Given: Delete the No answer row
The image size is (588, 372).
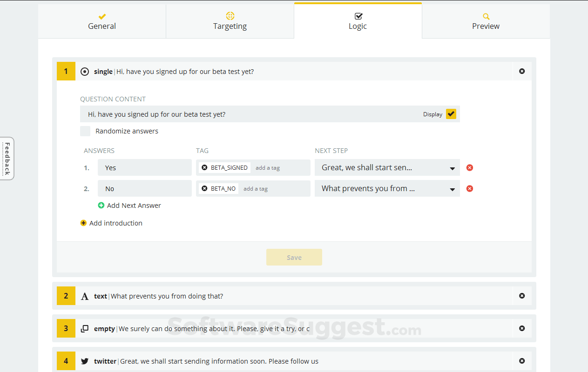Looking at the screenshot, I should tap(470, 188).
